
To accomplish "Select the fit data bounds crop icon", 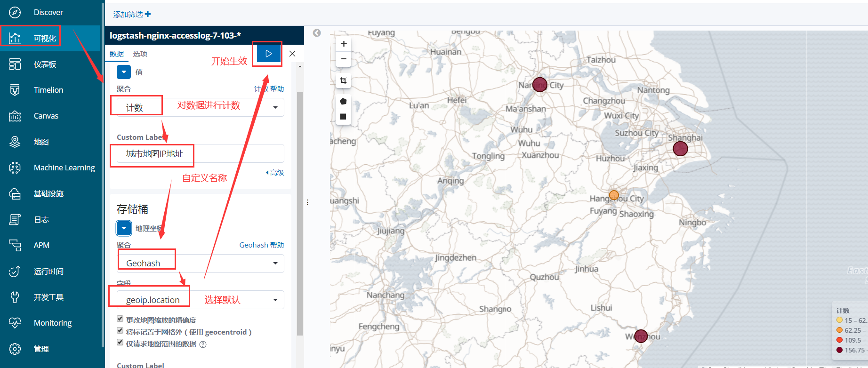I will [343, 80].
